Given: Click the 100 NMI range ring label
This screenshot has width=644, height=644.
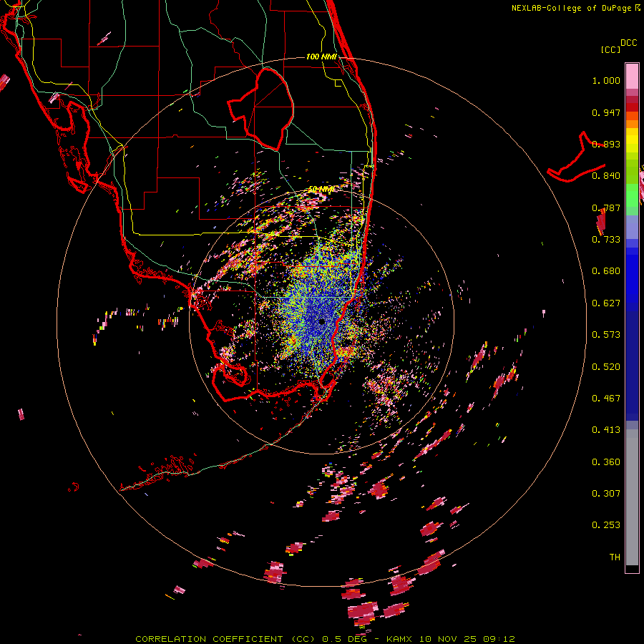Looking at the screenshot, I should [321, 57].
